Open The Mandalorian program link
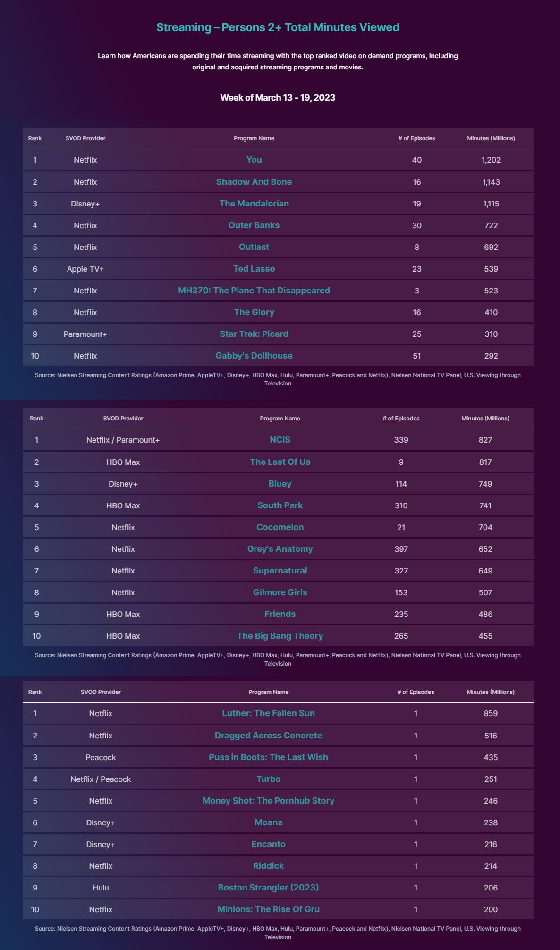This screenshot has height=950, width=560. [254, 204]
